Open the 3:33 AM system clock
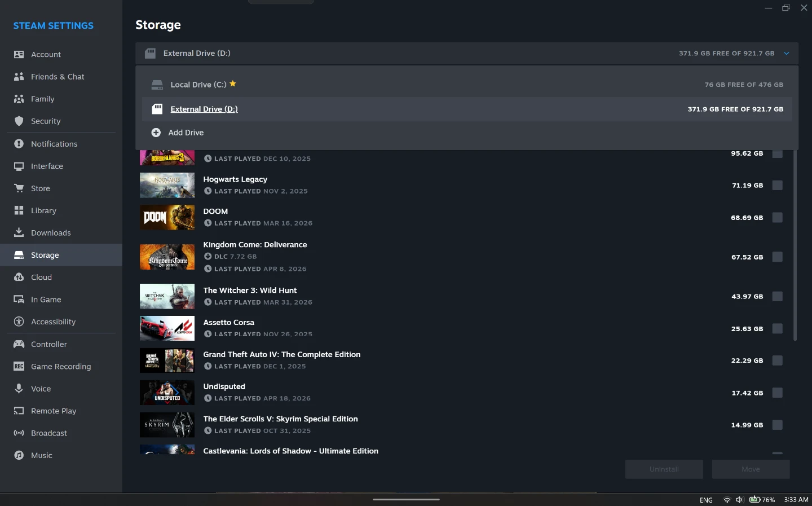This screenshot has width=812, height=506. (x=796, y=500)
